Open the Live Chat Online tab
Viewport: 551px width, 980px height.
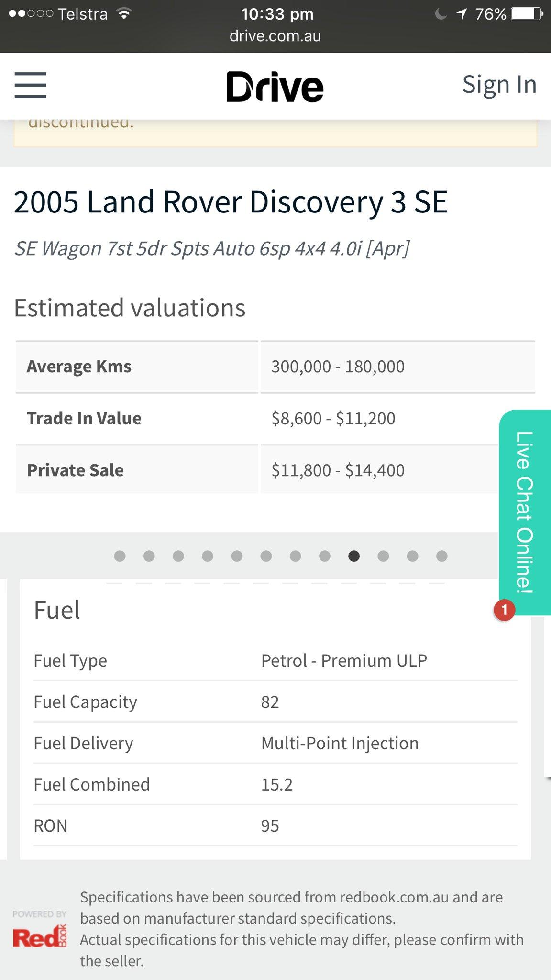(524, 512)
